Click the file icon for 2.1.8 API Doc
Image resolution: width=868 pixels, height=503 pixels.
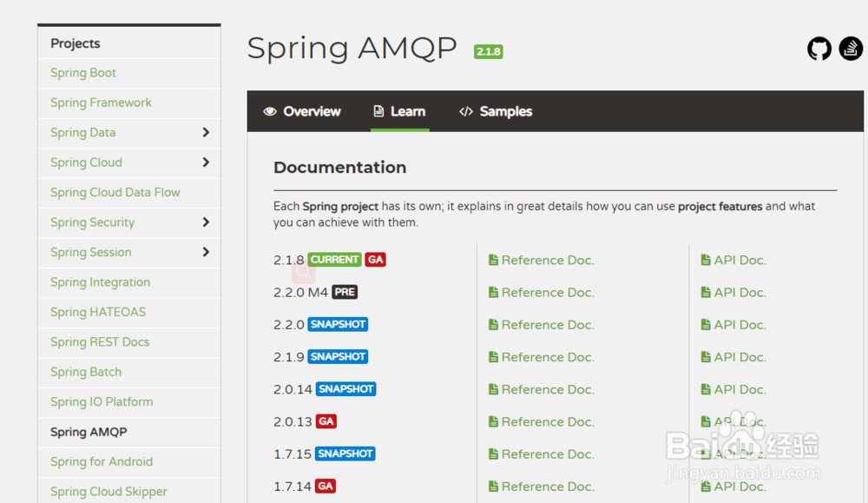coord(706,260)
